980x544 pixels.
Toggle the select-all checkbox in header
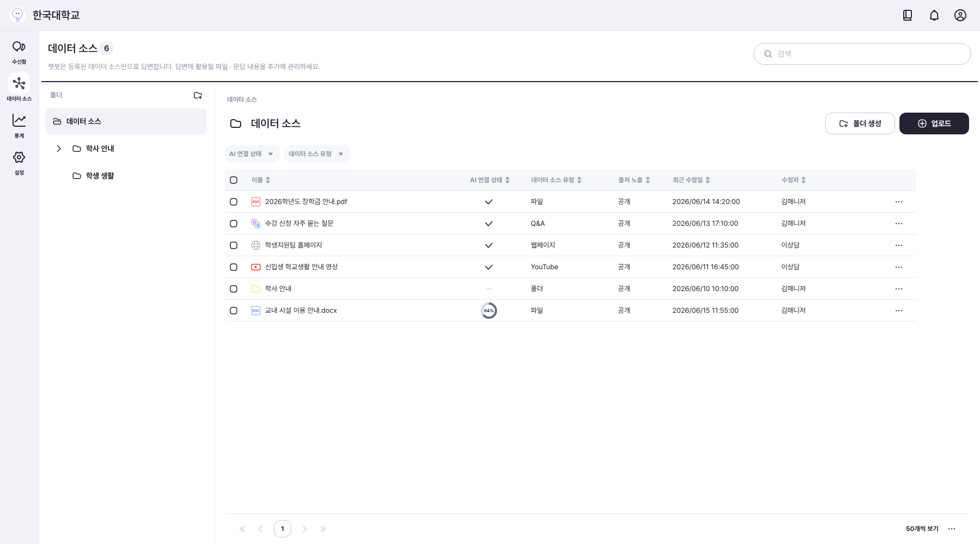click(234, 180)
